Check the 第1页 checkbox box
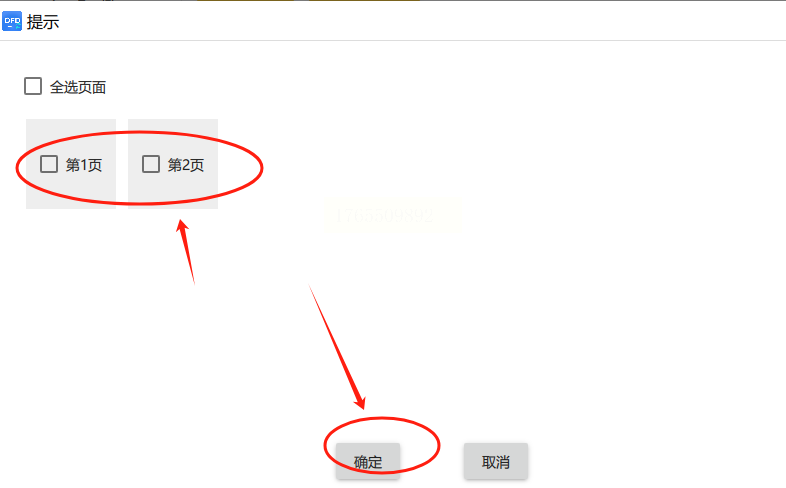Image resolution: width=786 pixels, height=488 pixels. point(49,164)
